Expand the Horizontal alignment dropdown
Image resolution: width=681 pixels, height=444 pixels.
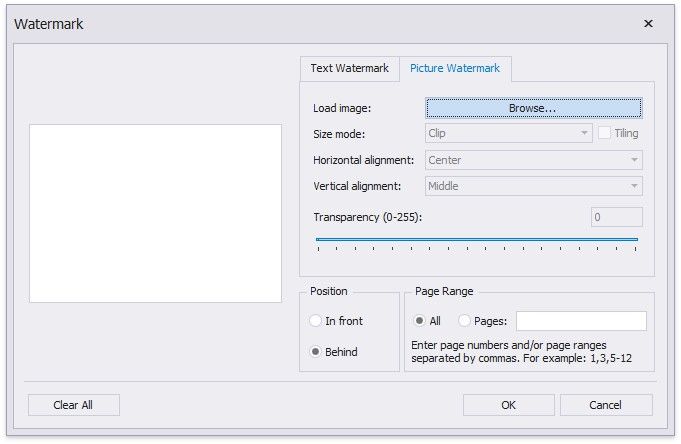[534, 159]
